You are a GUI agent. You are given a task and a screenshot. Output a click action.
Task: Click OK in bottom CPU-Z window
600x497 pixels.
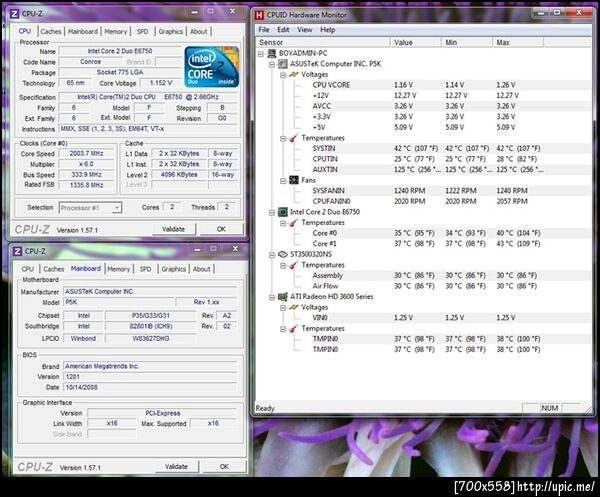224,467
